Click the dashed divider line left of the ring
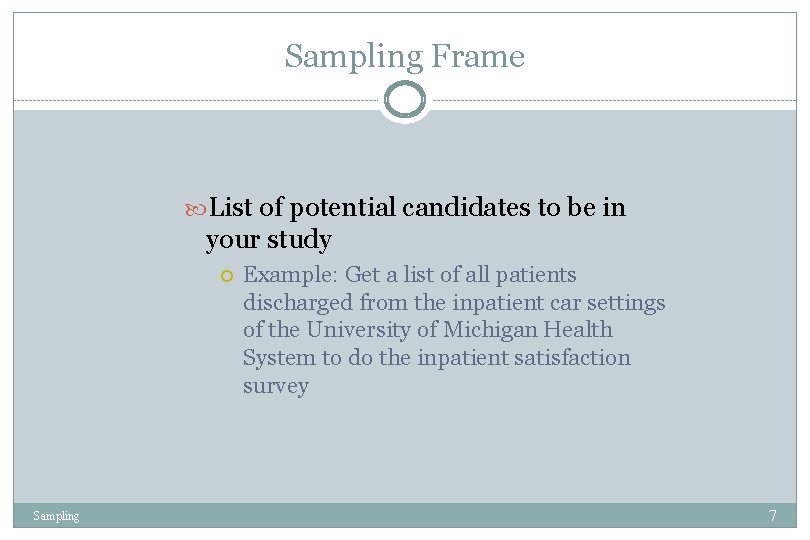Screen dimensions: 810x540 point(198,100)
